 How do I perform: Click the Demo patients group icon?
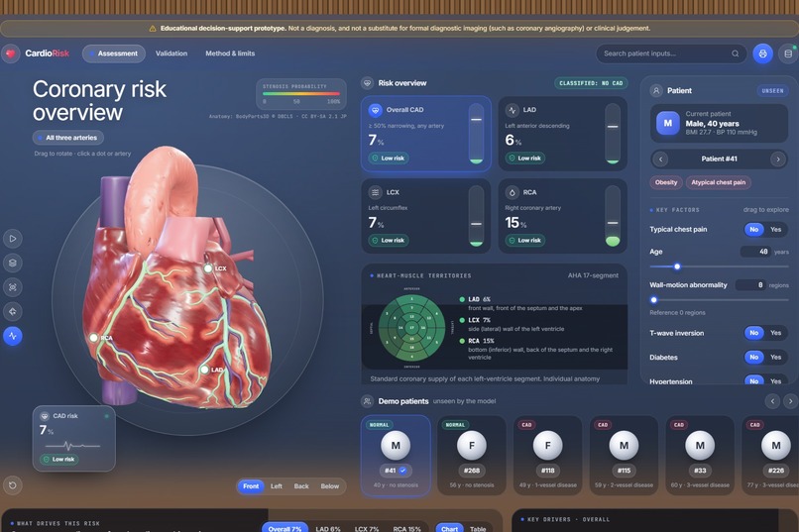[x=367, y=401]
